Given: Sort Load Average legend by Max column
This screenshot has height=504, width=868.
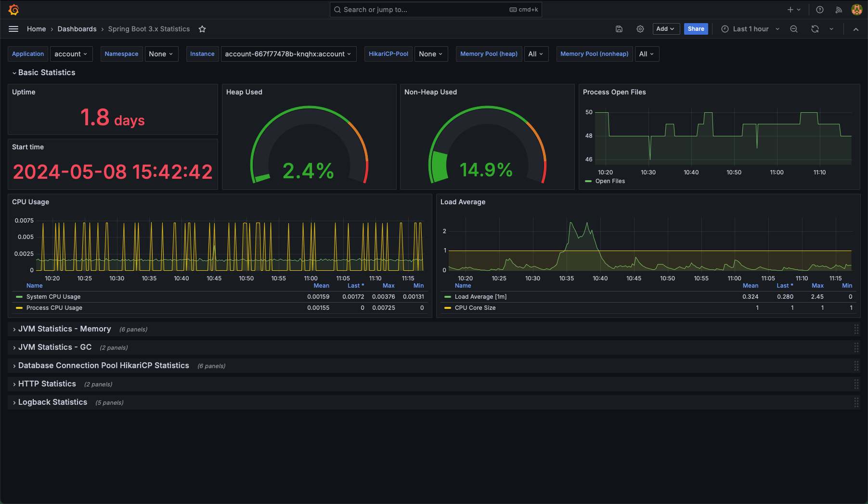Looking at the screenshot, I should (817, 286).
